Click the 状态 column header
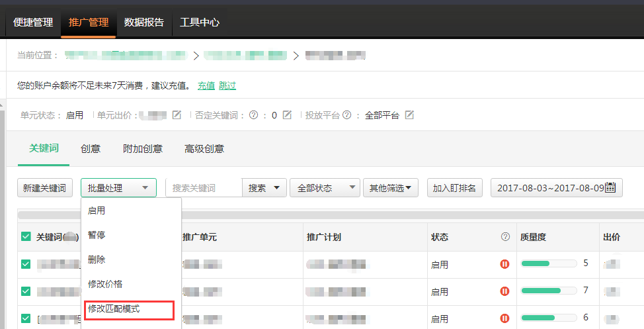 [x=440, y=237]
